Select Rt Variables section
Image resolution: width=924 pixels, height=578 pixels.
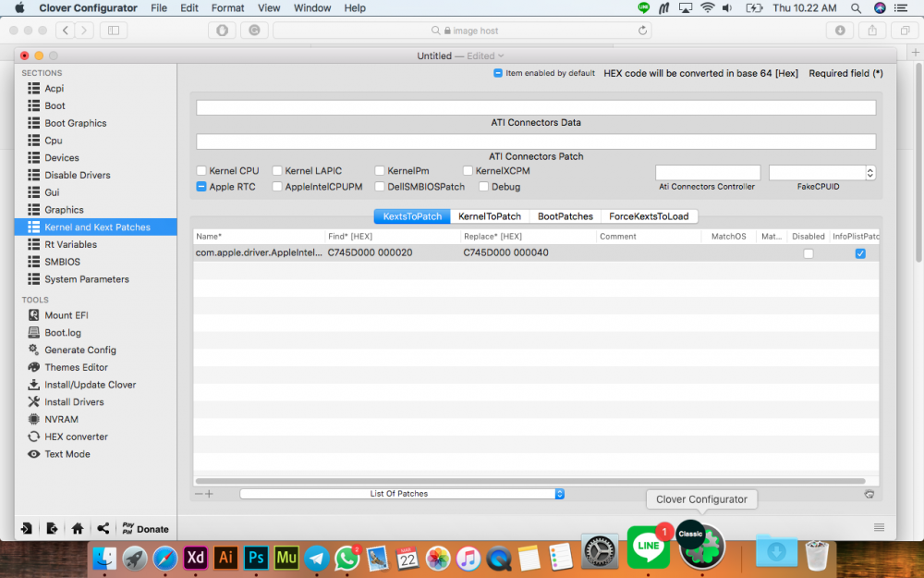click(71, 244)
